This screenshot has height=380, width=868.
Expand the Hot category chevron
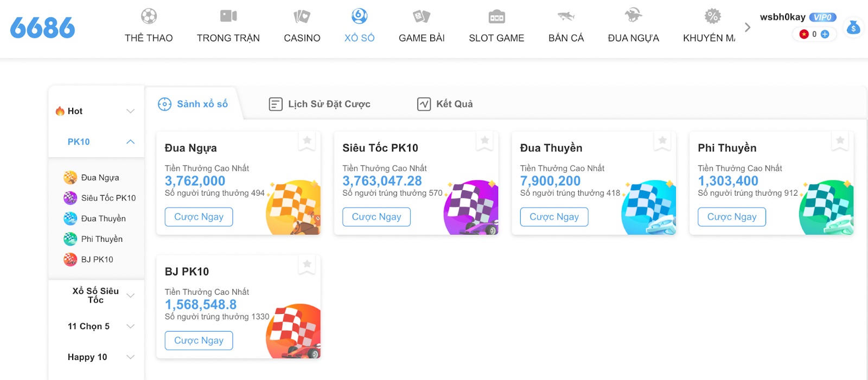click(x=130, y=111)
